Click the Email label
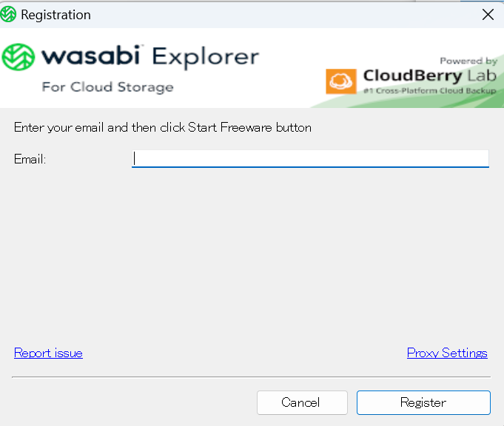 click(x=30, y=159)
